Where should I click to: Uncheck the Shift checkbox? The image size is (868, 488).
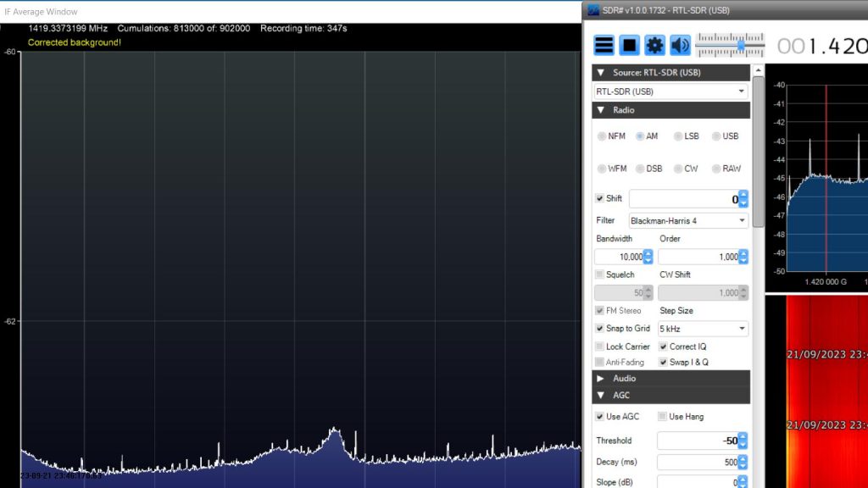point(599,198)
